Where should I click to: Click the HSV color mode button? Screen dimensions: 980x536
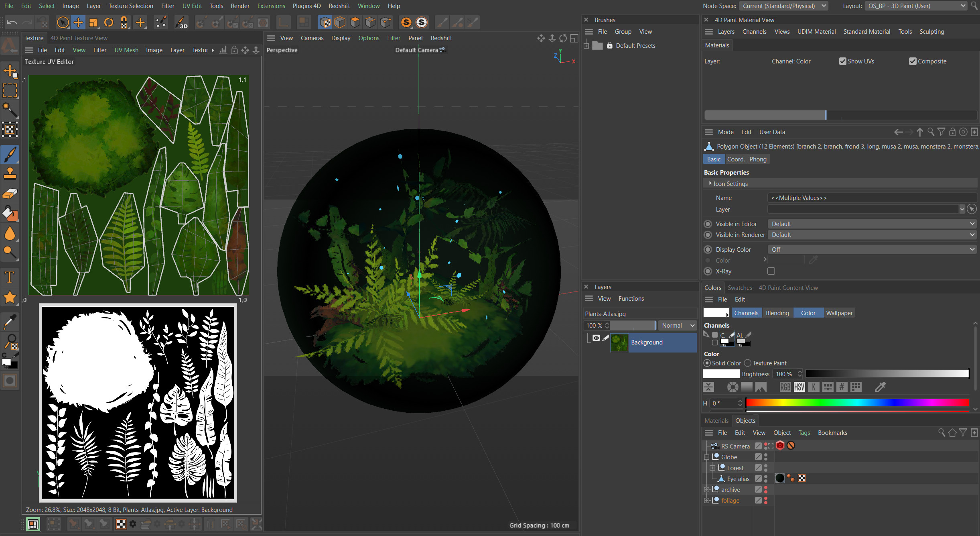point(799,387)
